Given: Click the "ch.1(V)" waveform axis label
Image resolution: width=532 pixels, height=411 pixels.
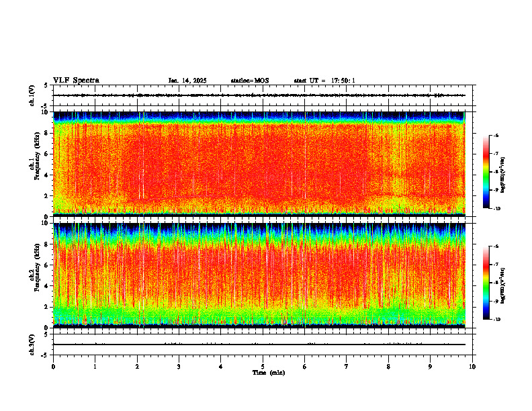Looking at the screenshot, I should click(x=32, y=95).
